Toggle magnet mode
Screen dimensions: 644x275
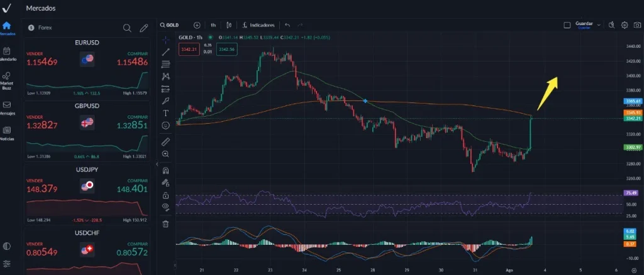point(165,171)
